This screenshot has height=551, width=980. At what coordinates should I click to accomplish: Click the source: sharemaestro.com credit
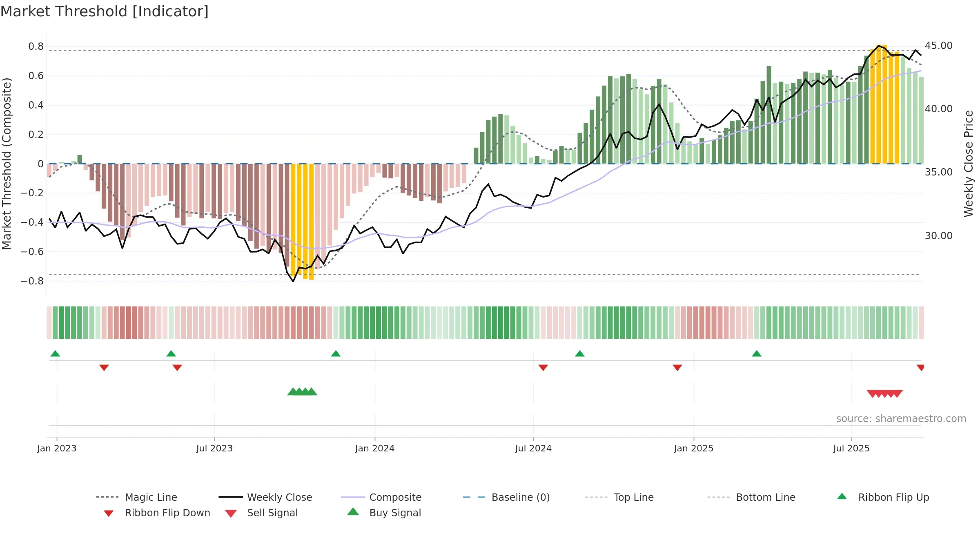(901, 419)
